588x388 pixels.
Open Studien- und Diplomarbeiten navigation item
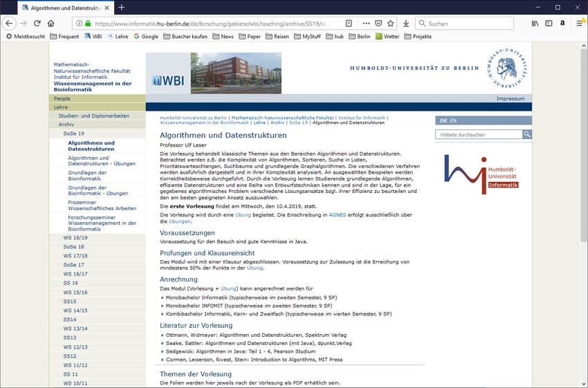coord(97,116)
